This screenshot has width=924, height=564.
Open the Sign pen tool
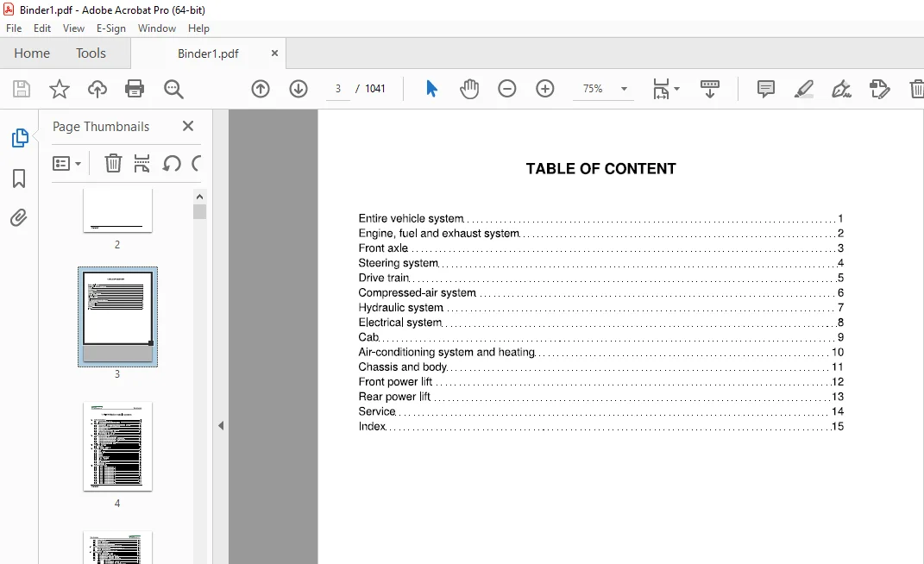[x=841, y=89]
